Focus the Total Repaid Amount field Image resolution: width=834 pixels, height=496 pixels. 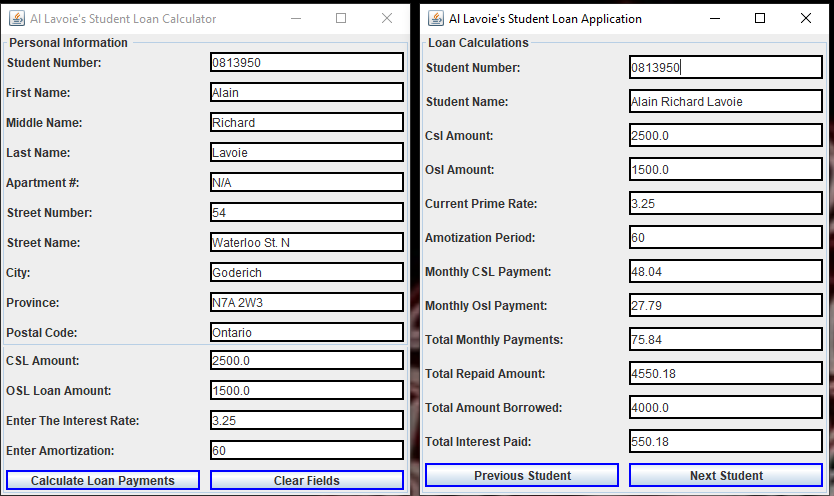(x=726, y=374)
